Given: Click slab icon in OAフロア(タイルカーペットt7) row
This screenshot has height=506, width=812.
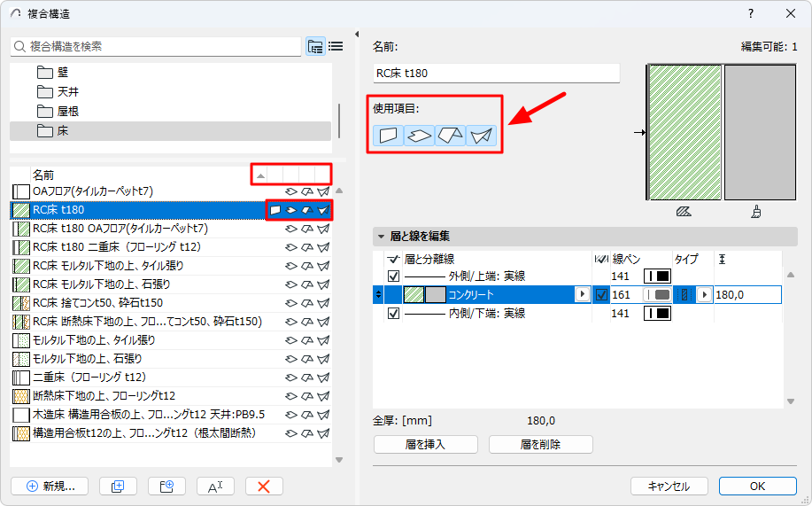Looking at the screenshot, I should point(291,191).
